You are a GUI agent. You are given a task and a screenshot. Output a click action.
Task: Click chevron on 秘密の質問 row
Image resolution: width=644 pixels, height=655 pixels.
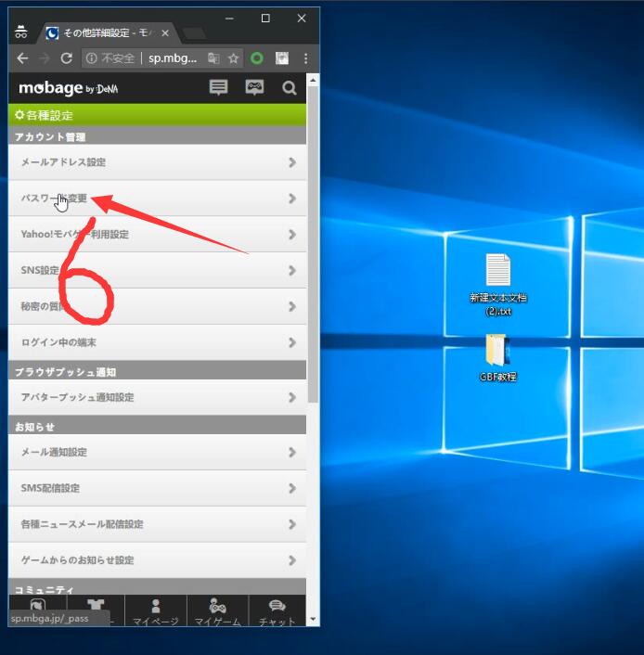[x=292, y=306]
